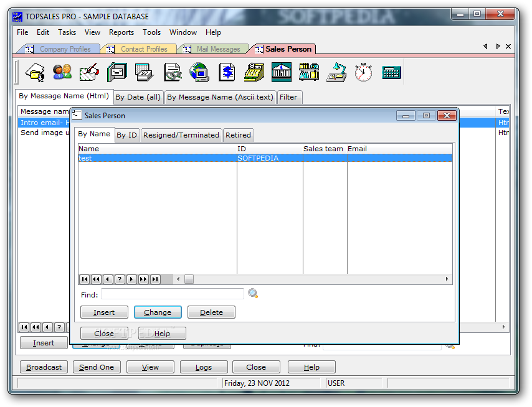Click right arrow of Sales Person horizontal scrollbar
The image size is (532, 407).
[x=447, y=279]
